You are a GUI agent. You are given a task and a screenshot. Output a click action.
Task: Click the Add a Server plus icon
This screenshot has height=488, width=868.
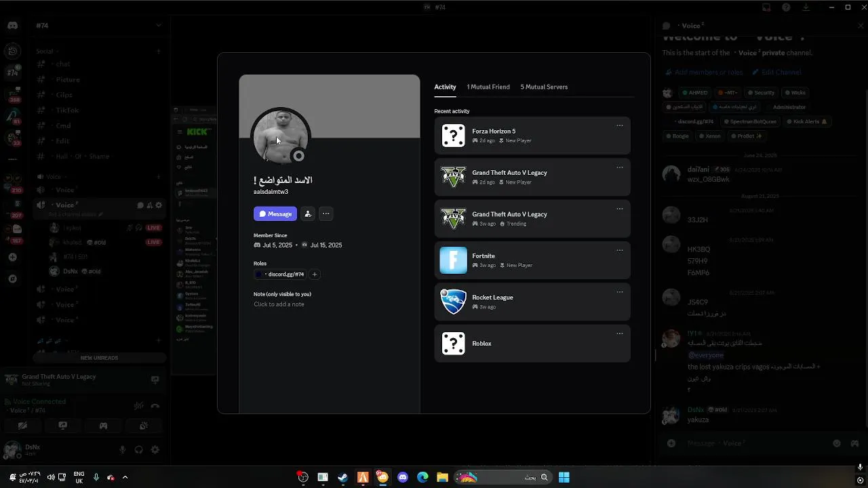(12, 258)
